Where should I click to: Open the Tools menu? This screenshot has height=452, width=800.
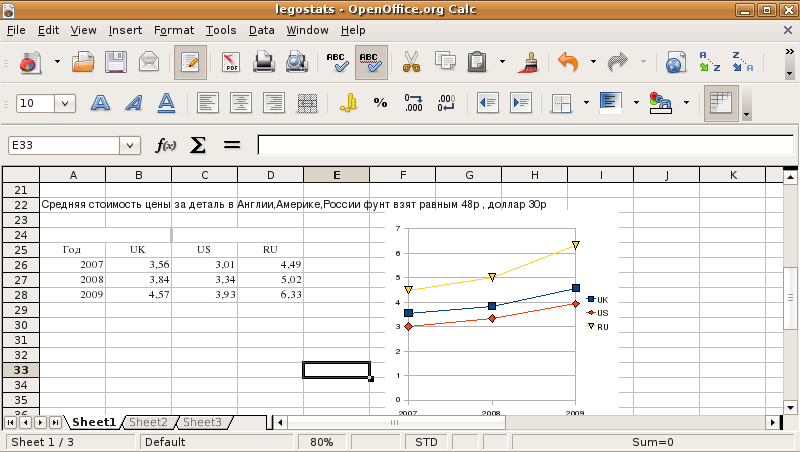pyautogui.click(x=221, y=31)
